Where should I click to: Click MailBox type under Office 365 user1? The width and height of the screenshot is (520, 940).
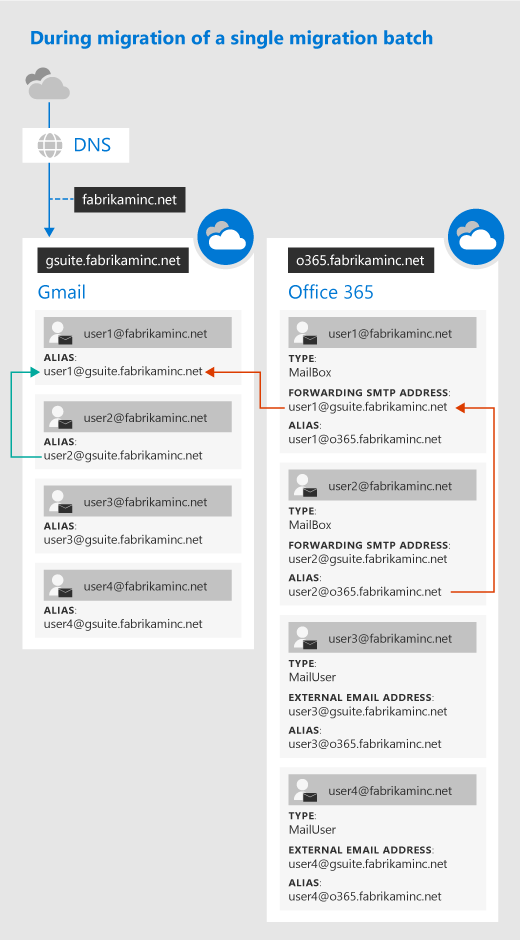click(309, 372)
